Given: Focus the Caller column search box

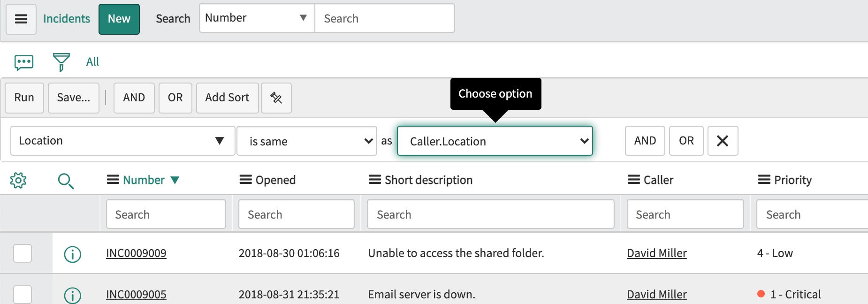Looking at the screenshot, I should tap(685, 214).
